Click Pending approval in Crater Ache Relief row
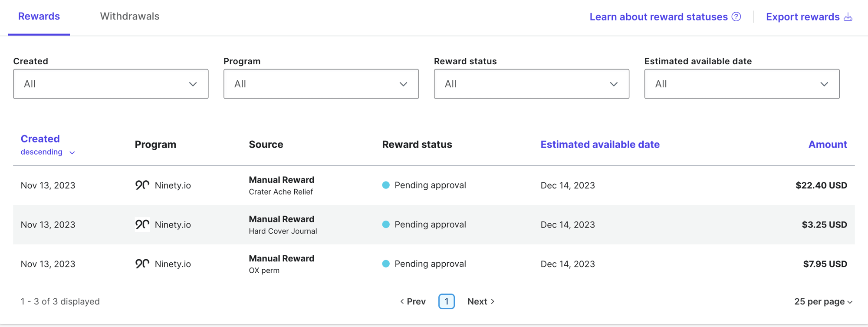 click(430, 185)
